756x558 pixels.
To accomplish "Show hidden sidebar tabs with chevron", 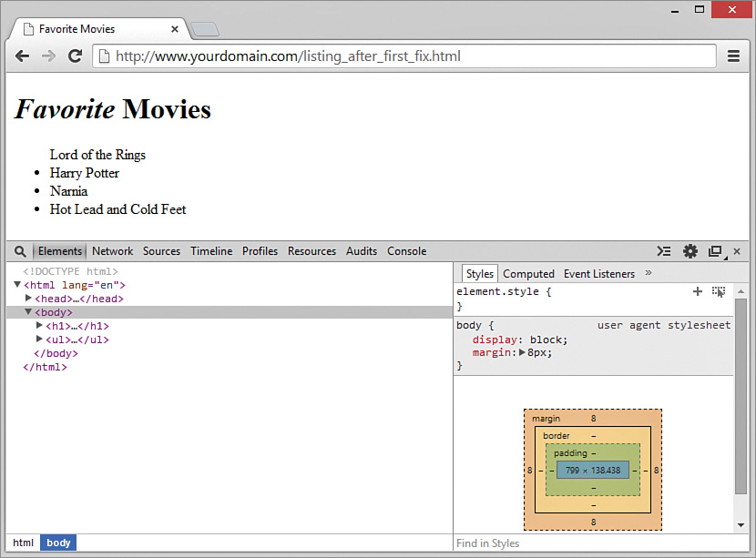I will tap(648, 273).
